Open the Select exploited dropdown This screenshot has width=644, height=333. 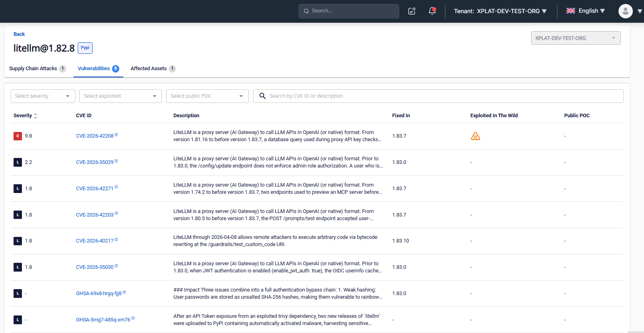[120, 96]
